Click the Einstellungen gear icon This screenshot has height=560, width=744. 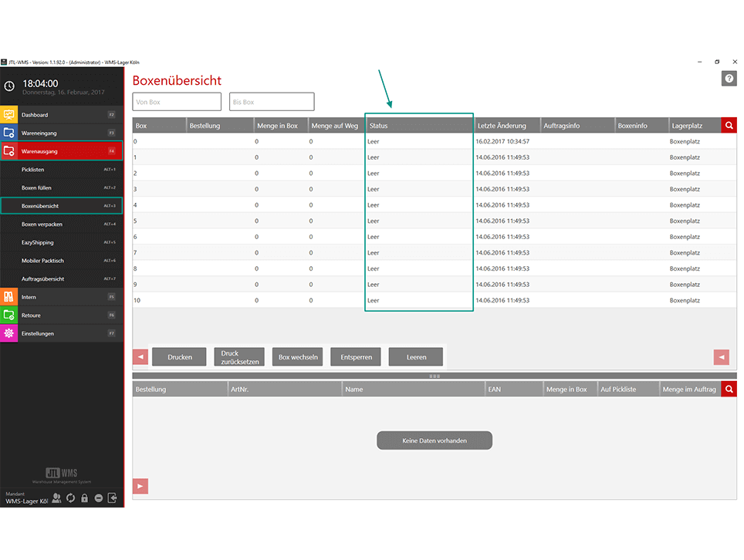(8, 333)
